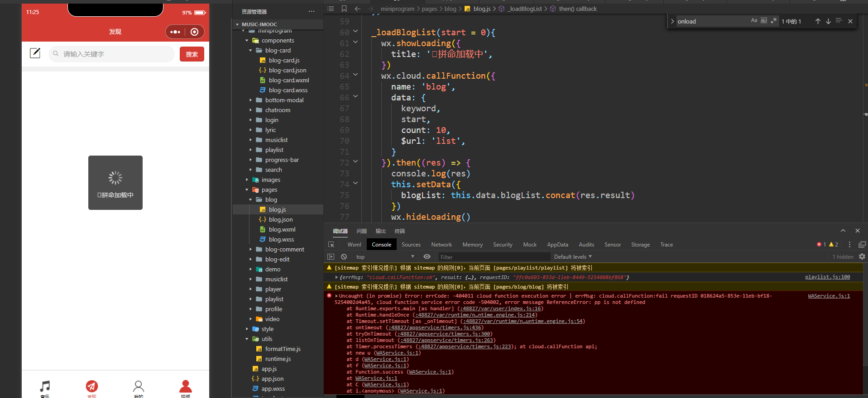The width and height of the screenshot is (868, 398).
Task: Clear the console with the ban icon
Action: (x=344, y=257)
